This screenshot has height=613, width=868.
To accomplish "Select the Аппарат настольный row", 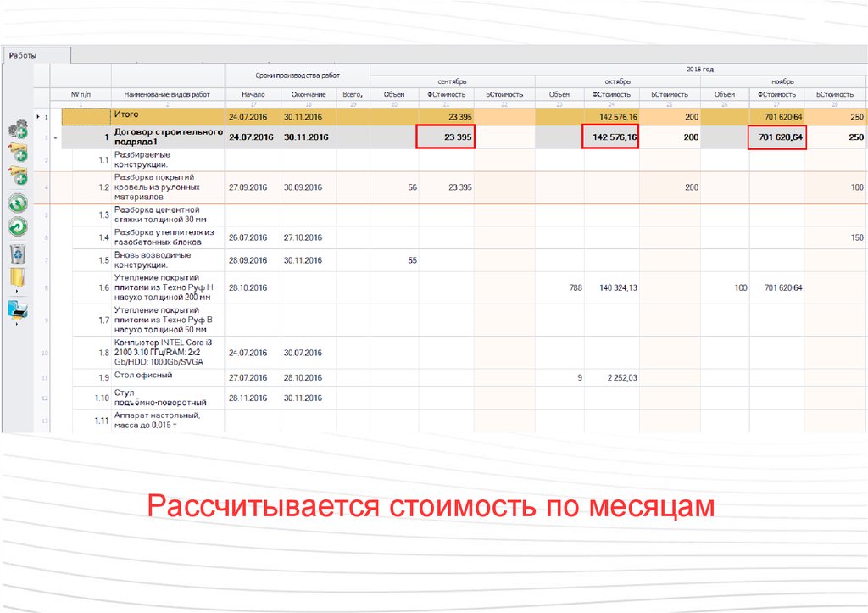I will click(x=168, y=421).
